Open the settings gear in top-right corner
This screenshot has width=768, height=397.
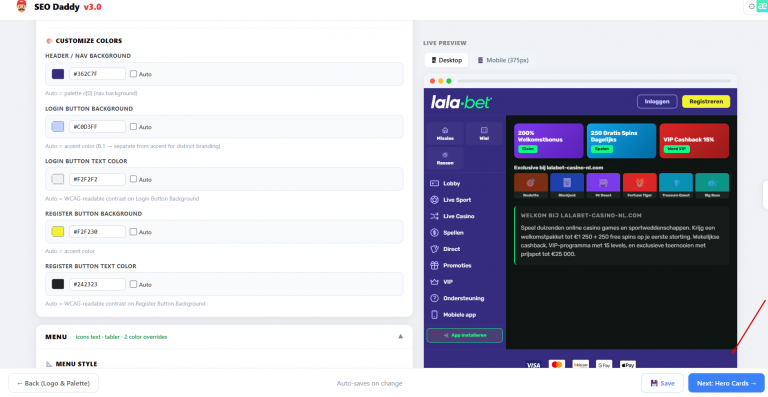click(x=752, y=6)
